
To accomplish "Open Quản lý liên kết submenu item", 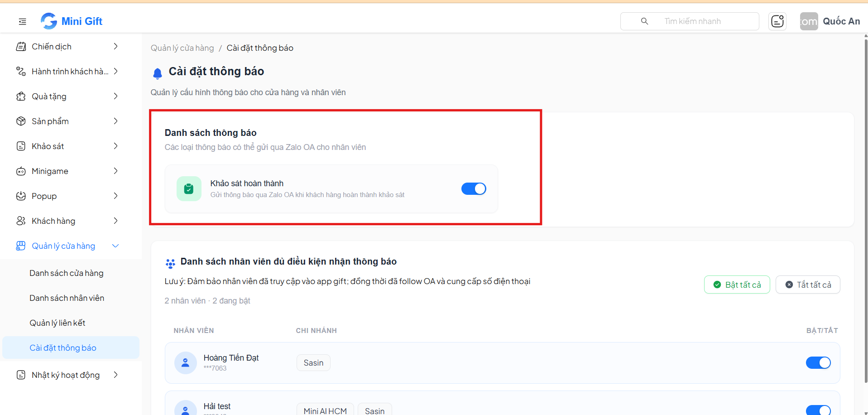I will [58, 323].
